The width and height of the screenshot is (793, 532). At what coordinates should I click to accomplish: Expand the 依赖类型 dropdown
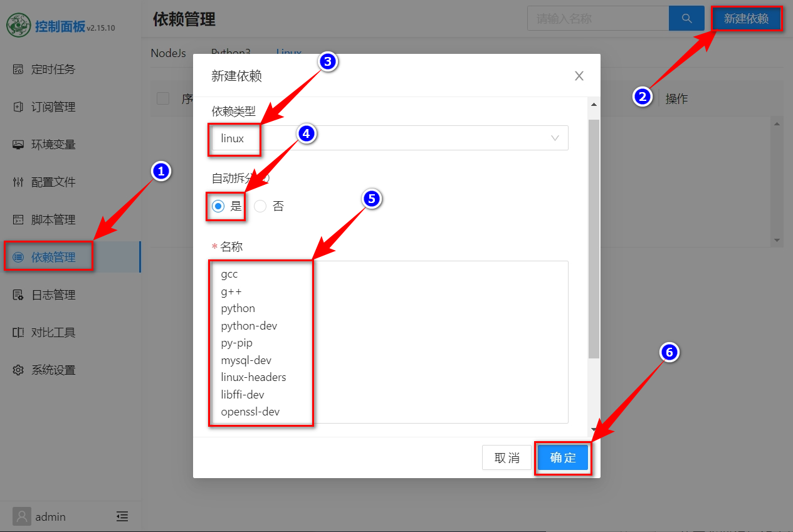click(389, 138)
